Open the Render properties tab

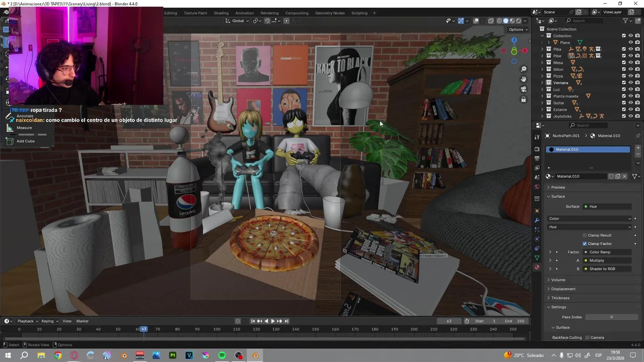(x=537, y=149)
